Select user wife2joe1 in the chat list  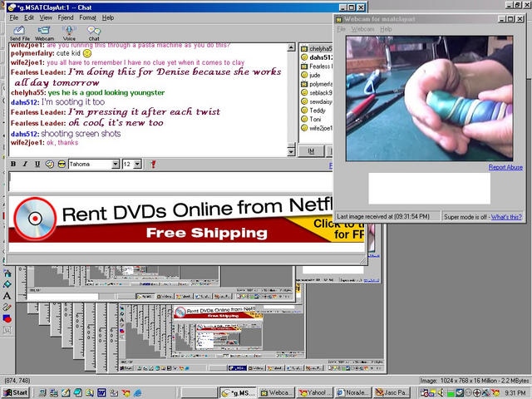point(316,128)
